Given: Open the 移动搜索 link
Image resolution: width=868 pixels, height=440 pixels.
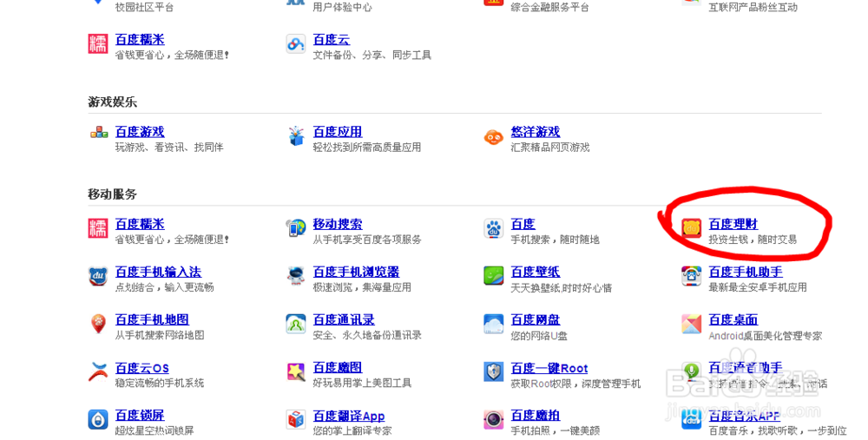Looking at the screenshot, I should (x=337, y=224).
